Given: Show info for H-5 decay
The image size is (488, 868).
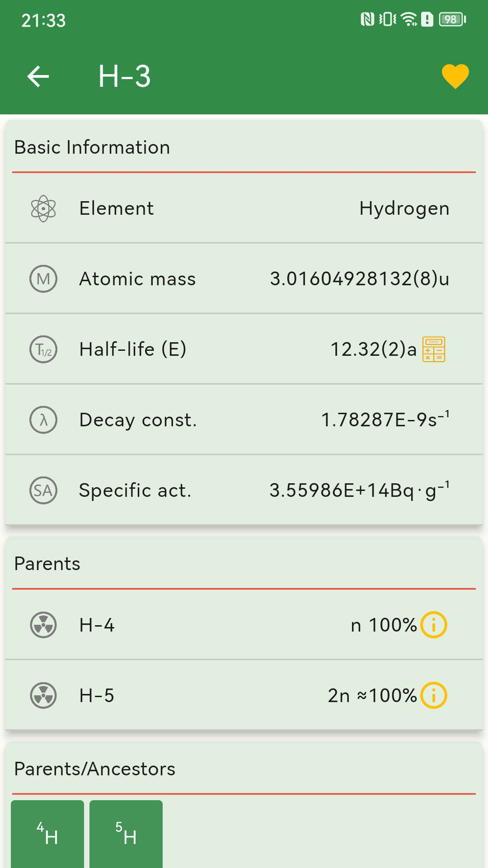Looking at the screenshot, I should click(434, 695).
